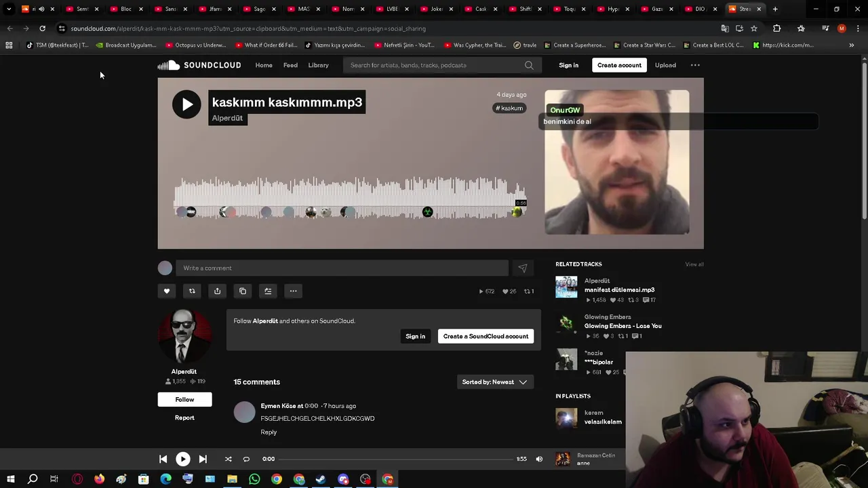
Task: Open Chrome extensions puzzle icon
Action: (777, 28)
